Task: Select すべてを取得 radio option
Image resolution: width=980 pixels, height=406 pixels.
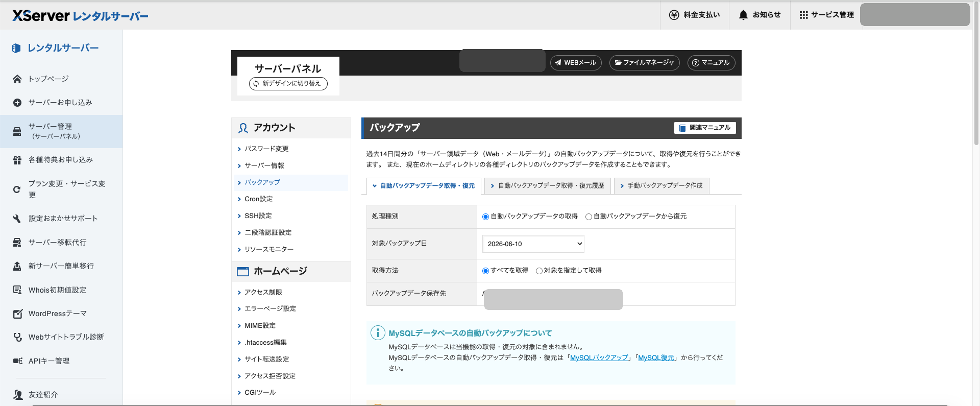Action: (x=485, y=271)
